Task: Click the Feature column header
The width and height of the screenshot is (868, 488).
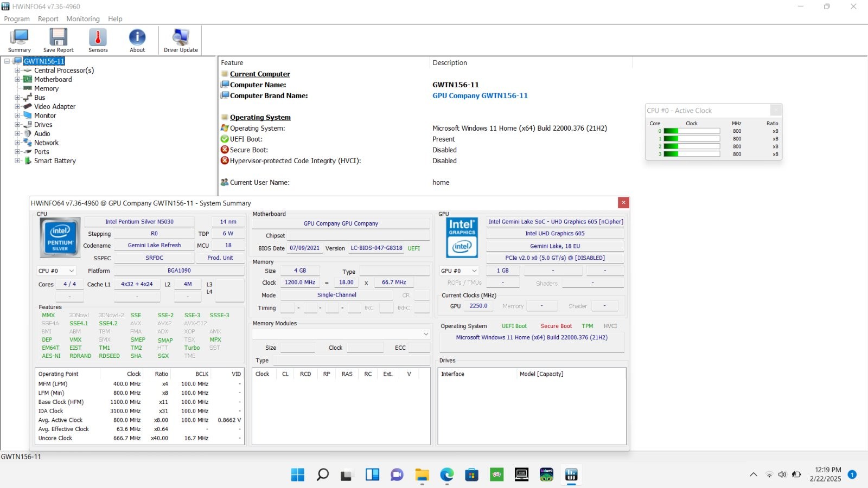Action: point(324,63)
